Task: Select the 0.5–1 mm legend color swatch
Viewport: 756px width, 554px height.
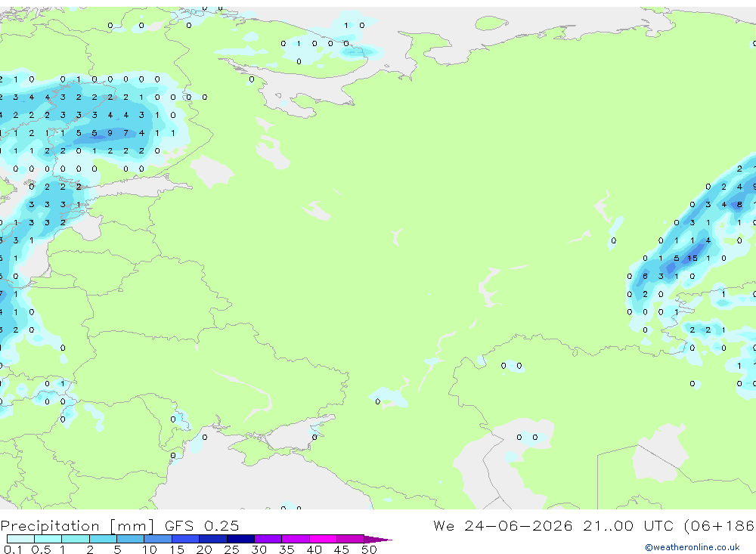Action: point(48,539)
